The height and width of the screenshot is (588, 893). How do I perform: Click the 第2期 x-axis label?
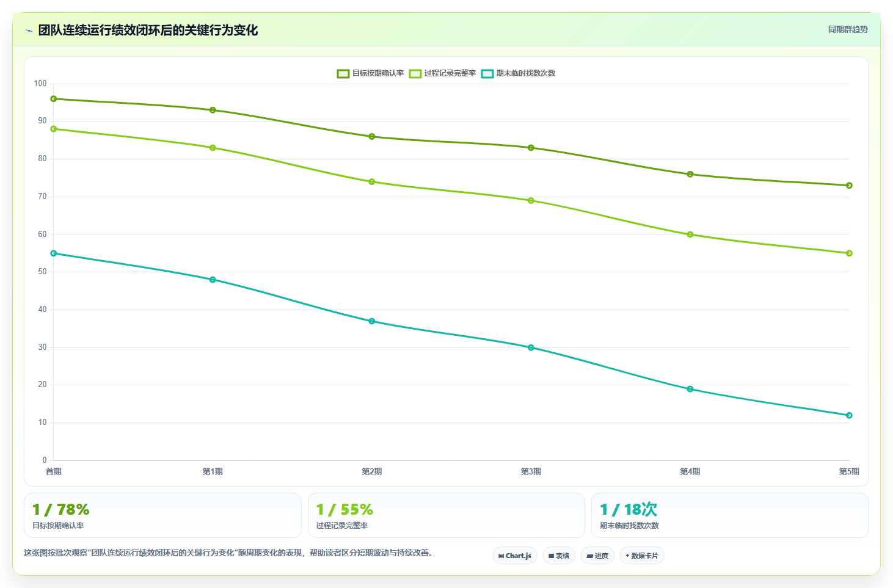click(372, 471)
